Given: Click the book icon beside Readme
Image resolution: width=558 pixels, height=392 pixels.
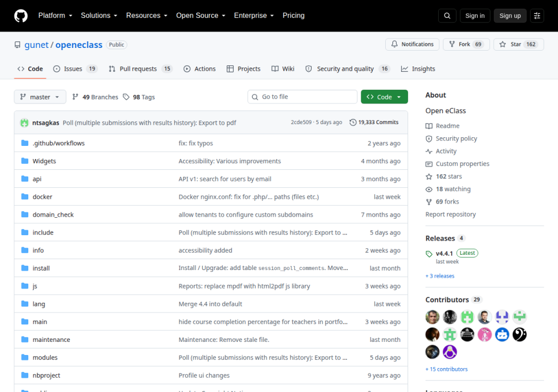Looking at the screenshot, I should coord(429,126).
